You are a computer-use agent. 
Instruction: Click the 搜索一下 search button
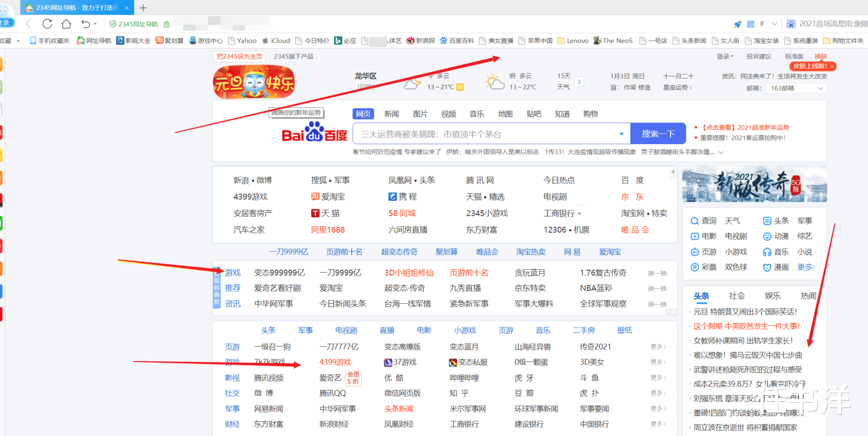[x=658, y=133]
